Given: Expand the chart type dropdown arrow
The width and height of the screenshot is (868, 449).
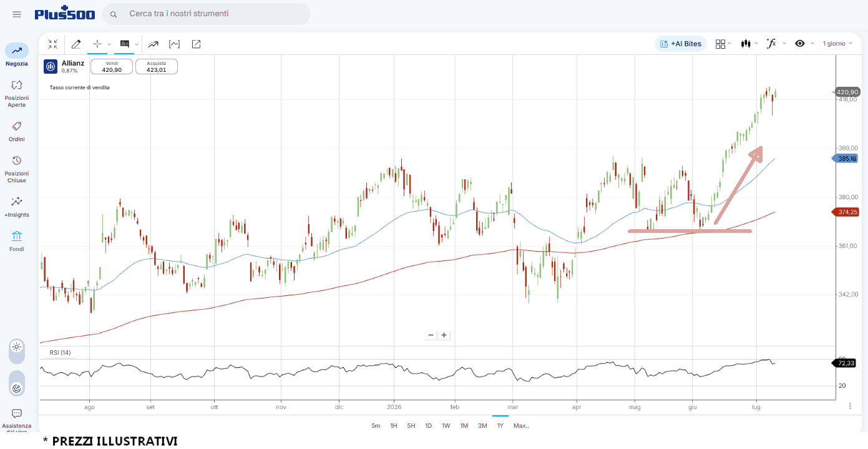Looking at the screenshot, I should tap(756, 44).
